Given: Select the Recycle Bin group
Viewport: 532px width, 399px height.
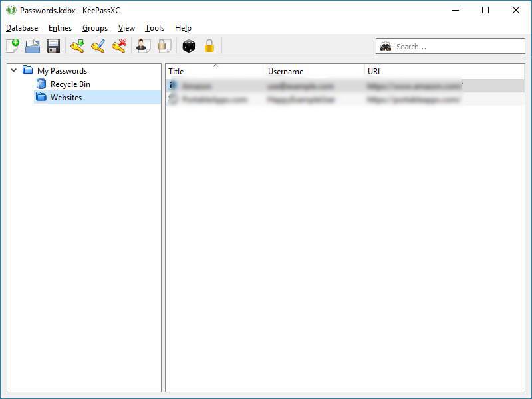Looking at the screenshot, I should click(70, 84).
